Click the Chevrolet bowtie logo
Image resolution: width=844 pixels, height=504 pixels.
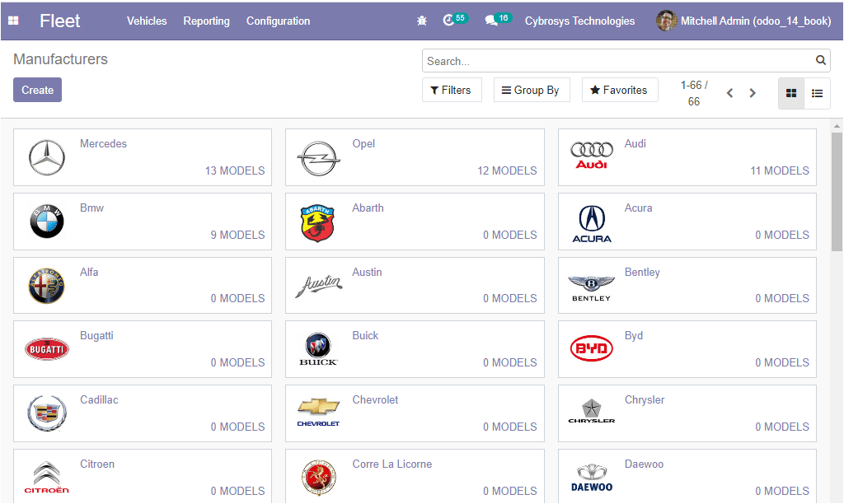318,413
